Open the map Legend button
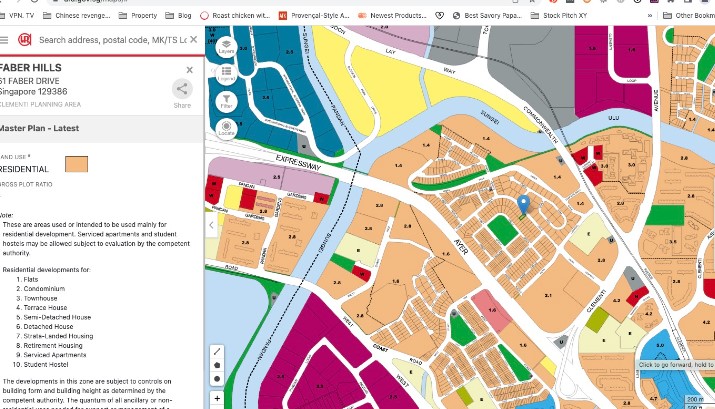Viewport: 715px width, 409px height. (x=226, y=74)
